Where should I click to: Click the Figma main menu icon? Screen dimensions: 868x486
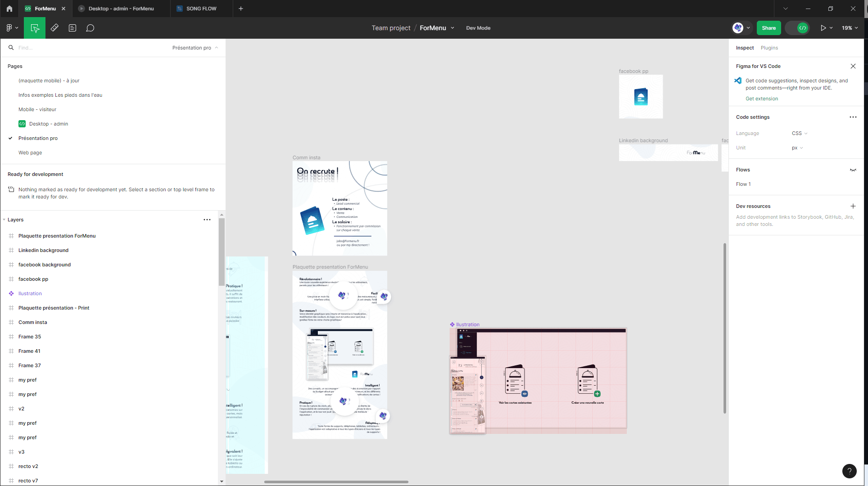click(x=9, y=28)
